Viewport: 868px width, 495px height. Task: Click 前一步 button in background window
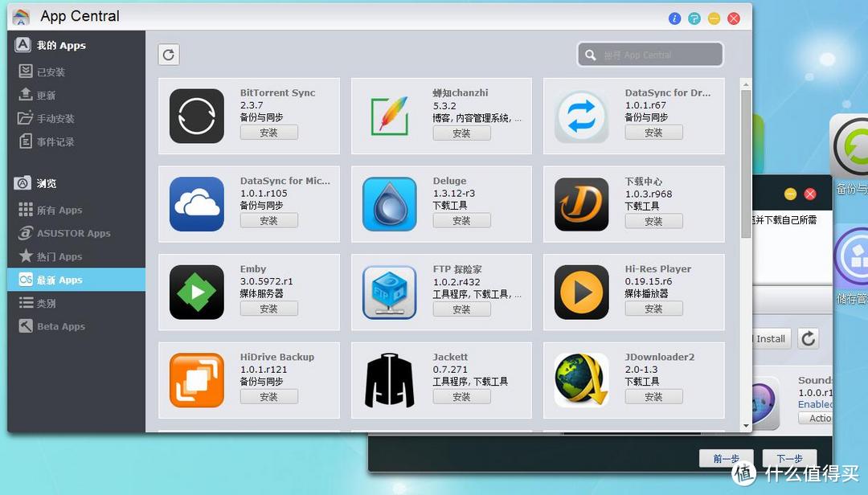[727, 458]
